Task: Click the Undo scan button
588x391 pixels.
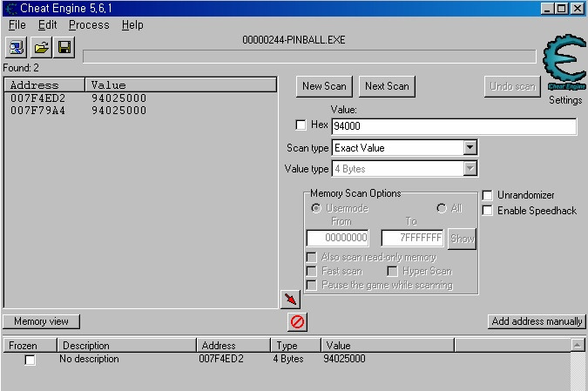Action: (x=512, y=86)
